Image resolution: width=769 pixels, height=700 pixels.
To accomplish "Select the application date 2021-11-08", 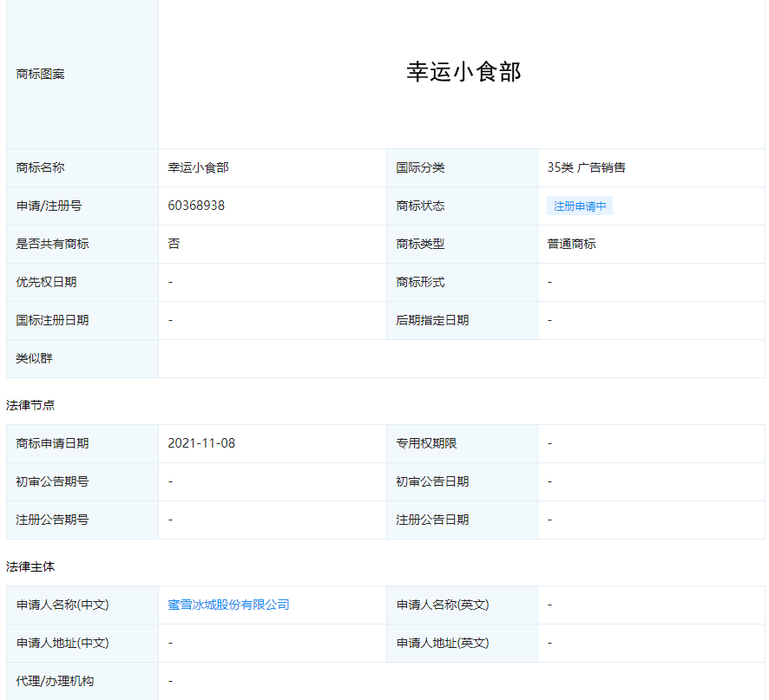I will point(197,443).
